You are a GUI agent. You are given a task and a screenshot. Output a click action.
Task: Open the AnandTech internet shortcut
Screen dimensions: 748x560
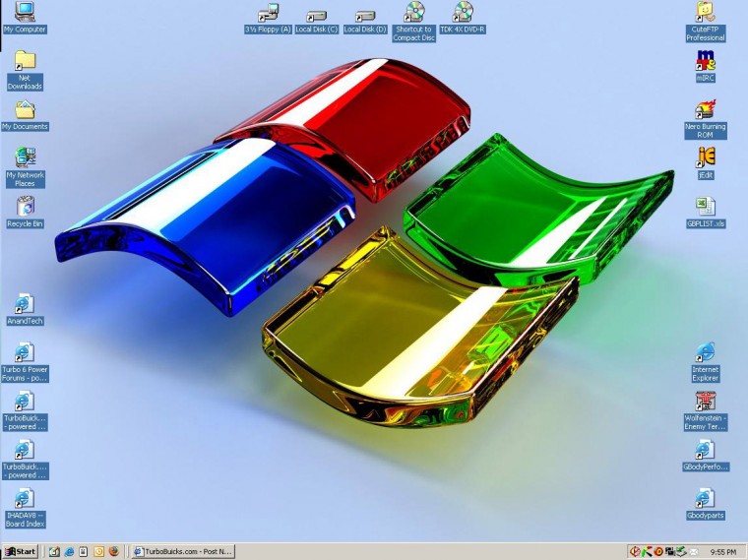pos(25,310)
